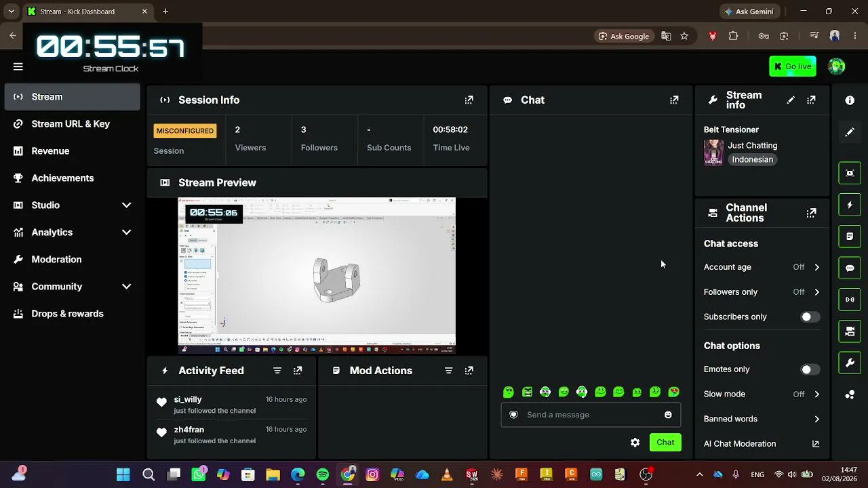
Task: Go to Stream URL & Key page
Action: click(73, 124)
